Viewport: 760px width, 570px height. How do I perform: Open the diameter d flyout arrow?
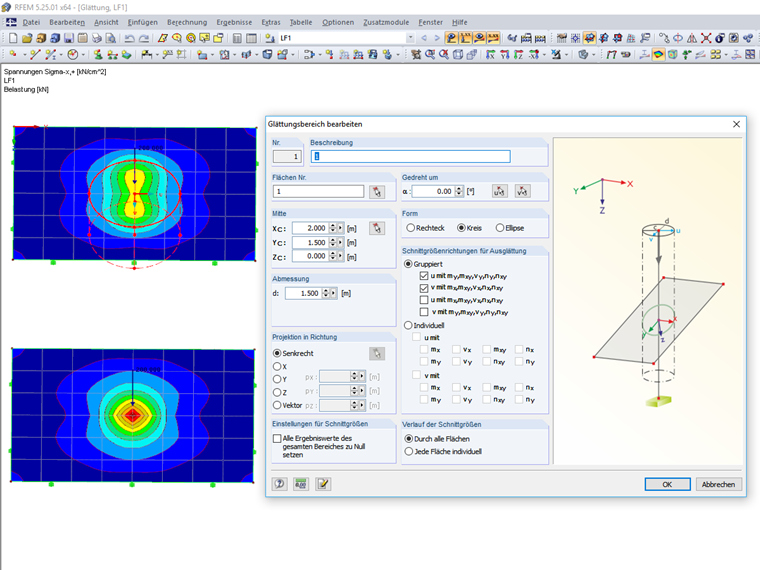pos(333,293)
